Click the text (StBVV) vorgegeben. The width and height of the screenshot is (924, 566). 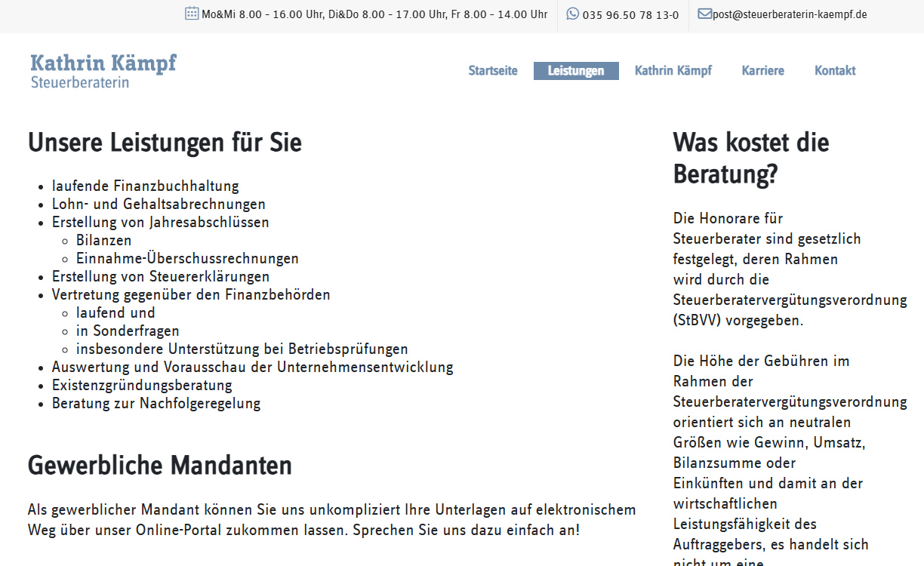(x=738, y=320)
